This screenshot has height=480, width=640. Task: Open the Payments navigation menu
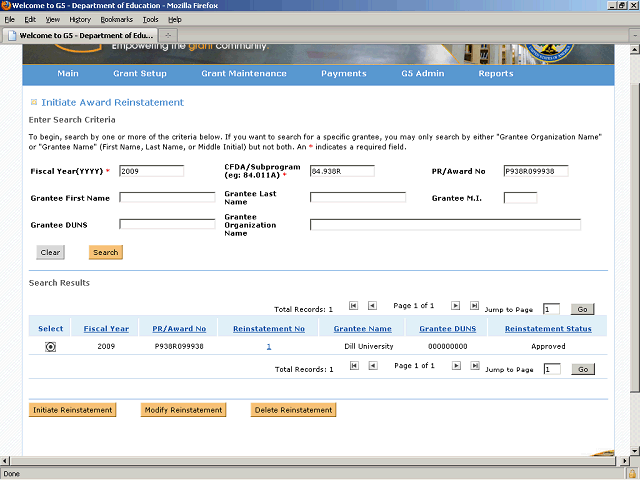[343, 73]
